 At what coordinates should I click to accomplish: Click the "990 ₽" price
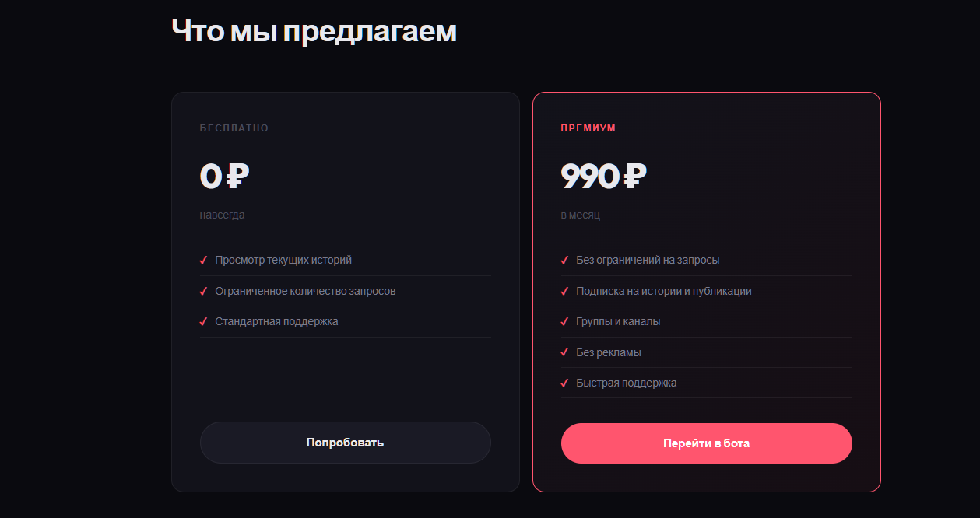pyautogui.click(x=604, y=177)
